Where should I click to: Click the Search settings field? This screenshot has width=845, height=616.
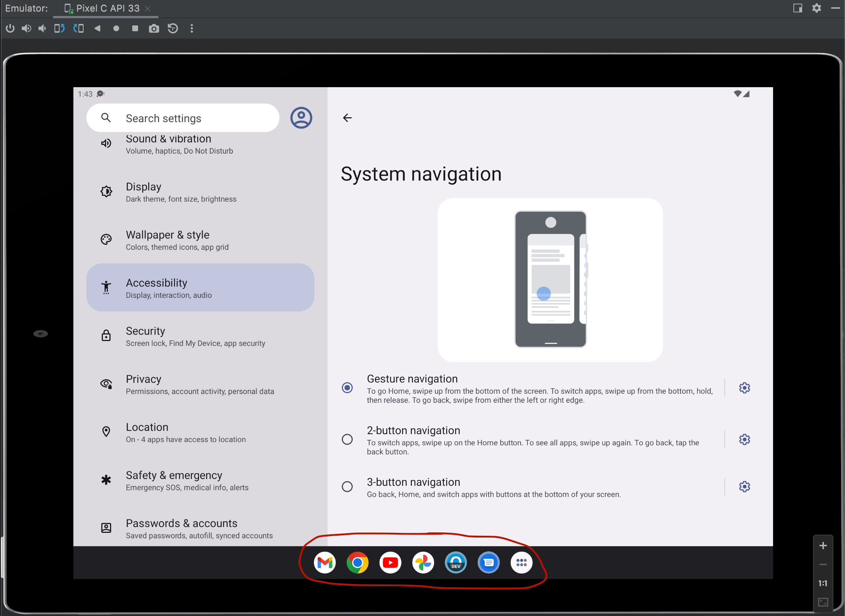(x=183, y=118)
